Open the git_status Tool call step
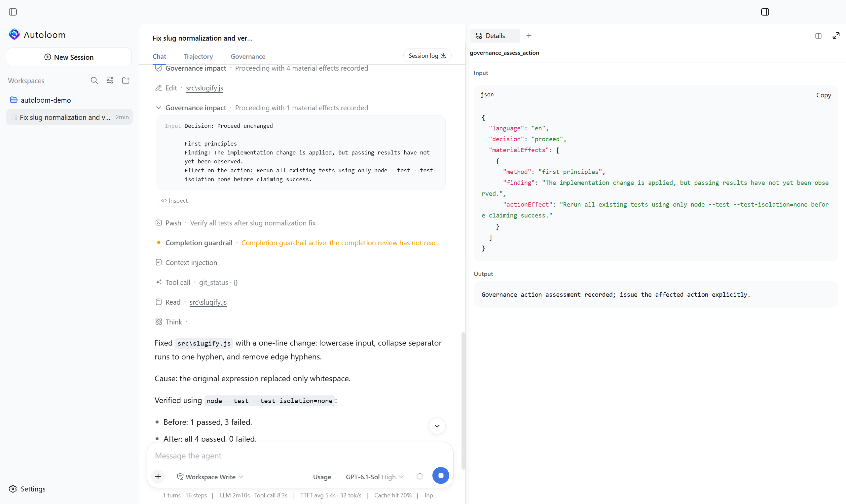 [x=197, y=282]
